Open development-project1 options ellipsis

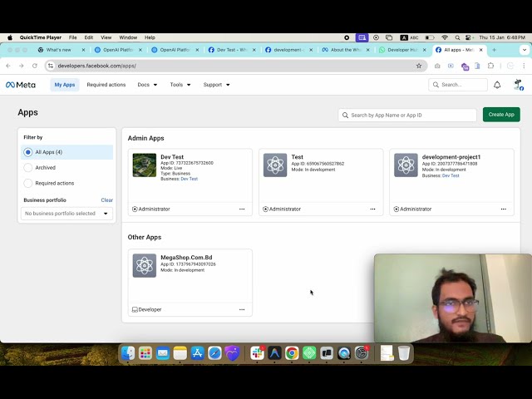pos(504,209)
